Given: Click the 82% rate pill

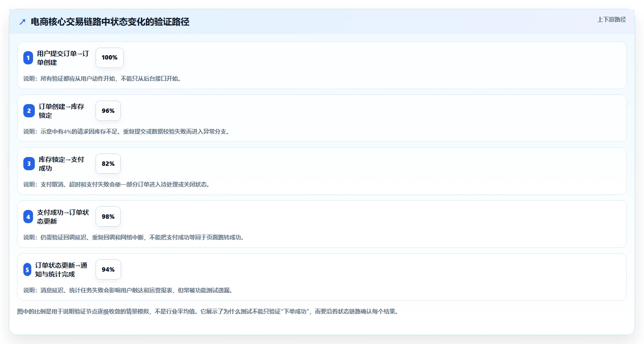Looking at the screenshot, I should coord(108,164).
